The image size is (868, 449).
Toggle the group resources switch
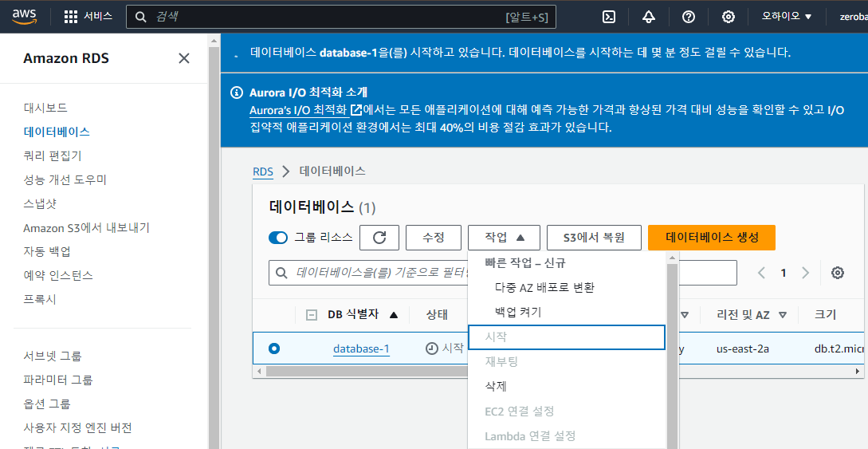pos(278,238)
